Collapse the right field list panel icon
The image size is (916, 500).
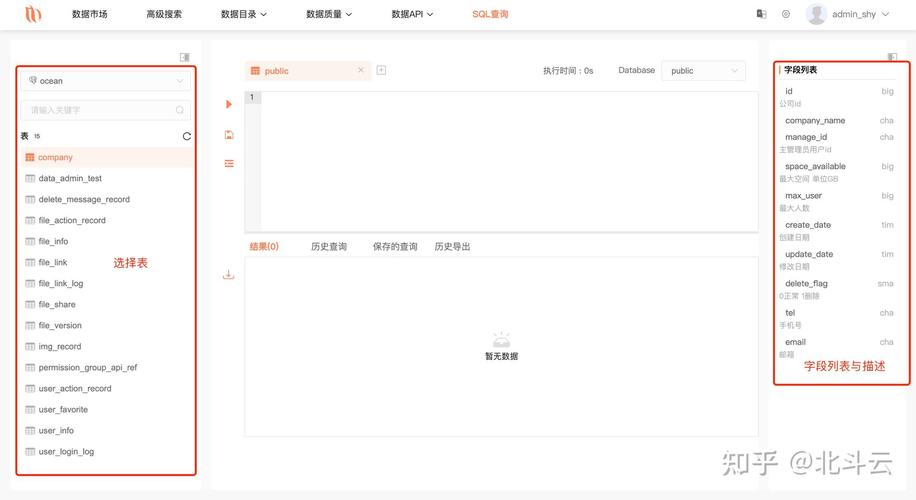click(x=892, y=57)
